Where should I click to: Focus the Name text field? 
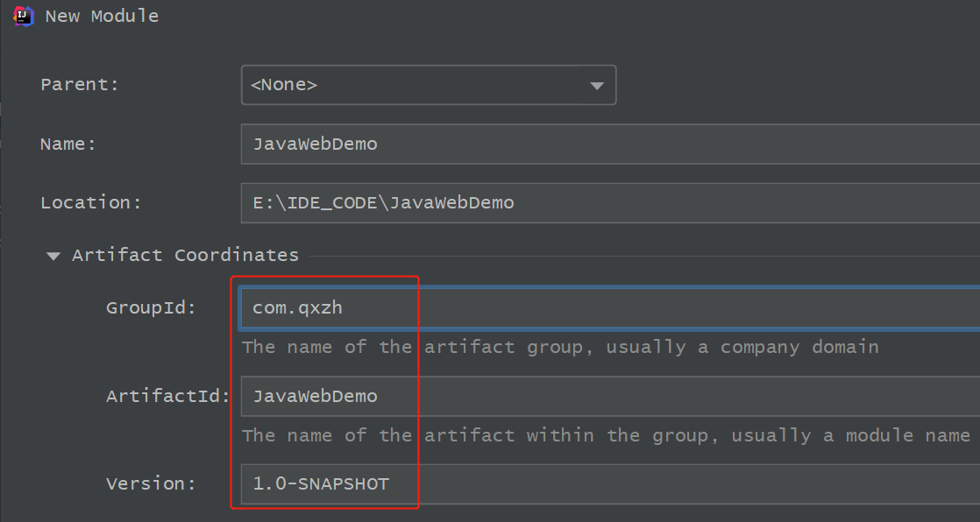(609, 144)
